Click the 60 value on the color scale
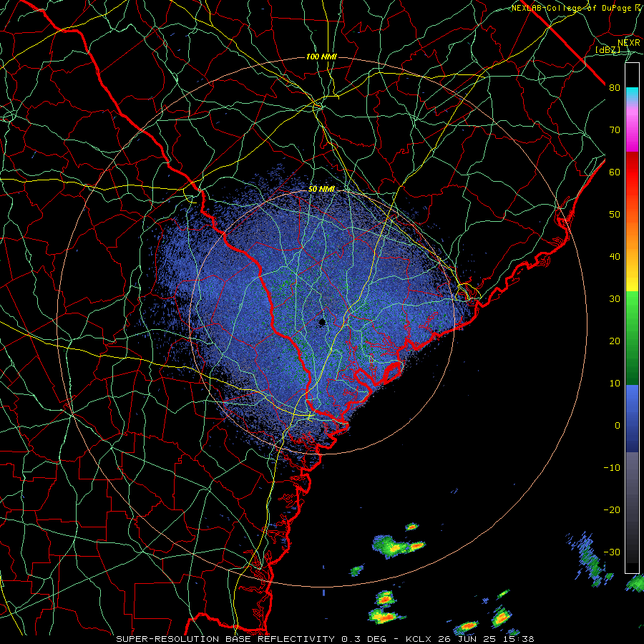The image size is (644, 644). (x=615, y=172)
